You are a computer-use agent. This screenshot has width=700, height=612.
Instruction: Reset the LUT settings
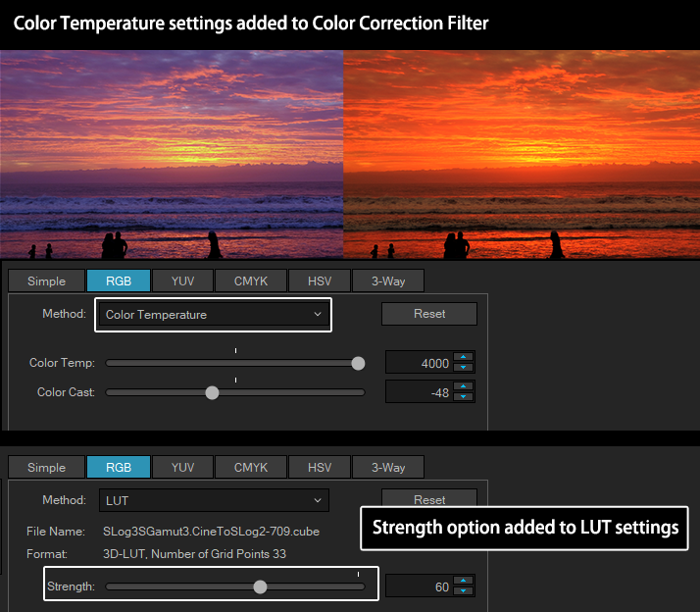click(x=429, y=498)
